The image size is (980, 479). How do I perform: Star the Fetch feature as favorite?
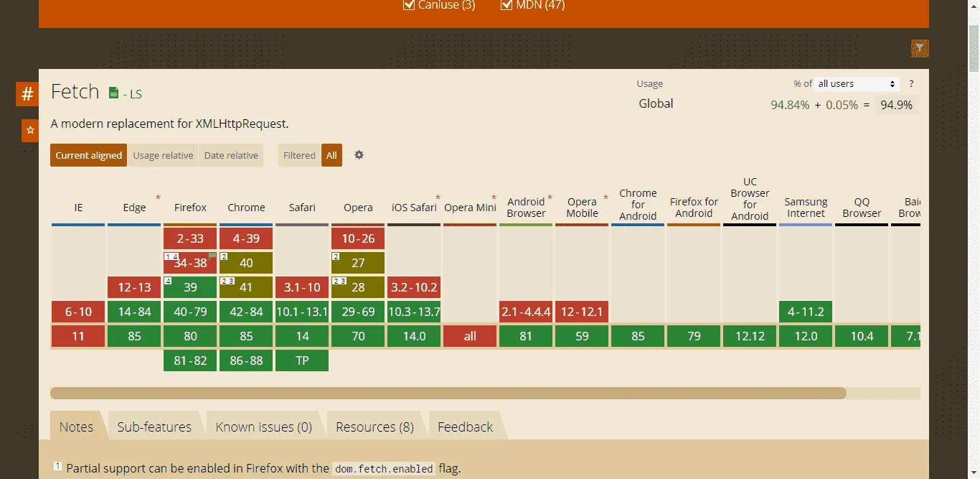pyautogui.click(x=30, y=131)
